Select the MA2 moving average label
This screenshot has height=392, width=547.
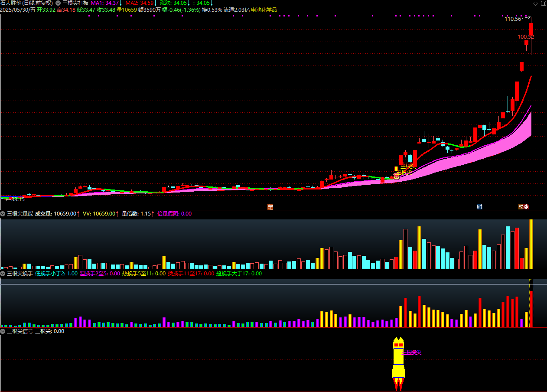point(139,3)
